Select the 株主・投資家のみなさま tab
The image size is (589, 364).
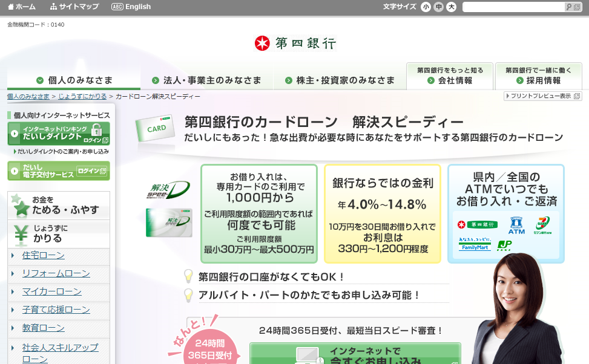[x=340, y=80]
